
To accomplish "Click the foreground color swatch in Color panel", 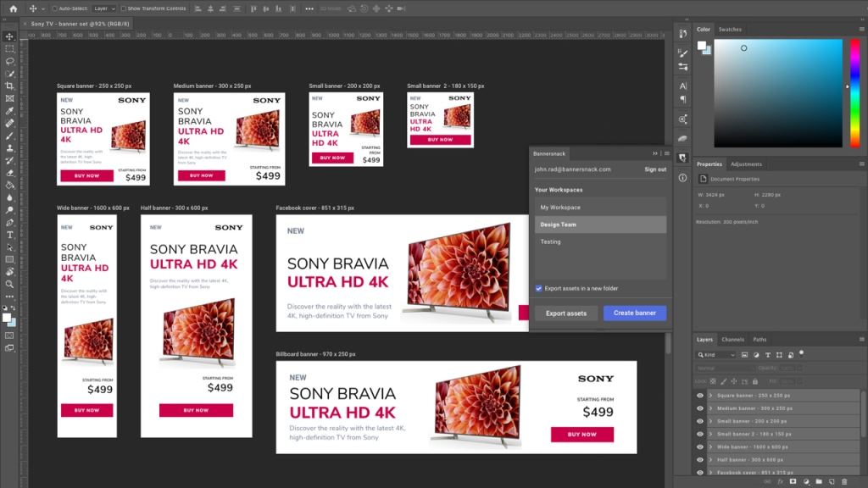I will coord(701,46).
